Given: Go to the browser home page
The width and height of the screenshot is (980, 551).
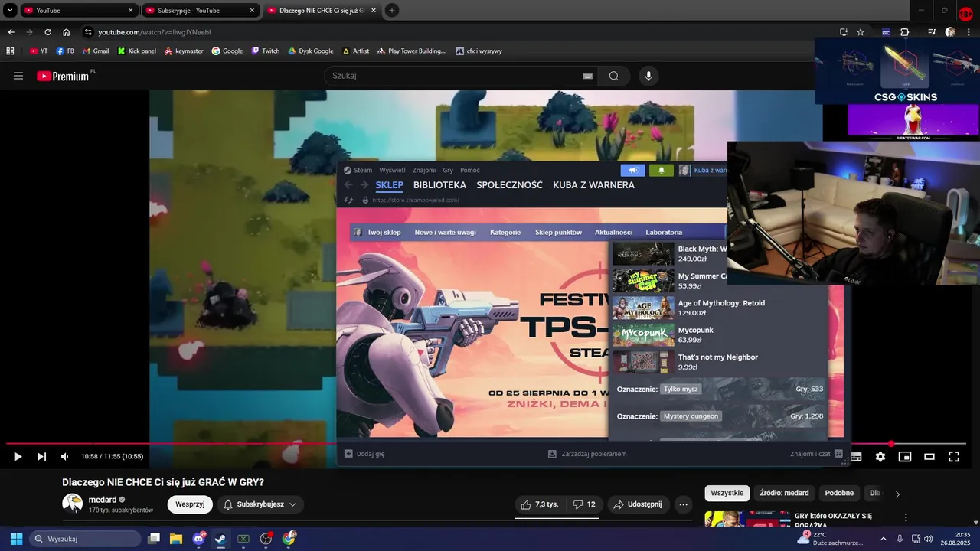Looking at the screenshot, I should coord(67,32).
